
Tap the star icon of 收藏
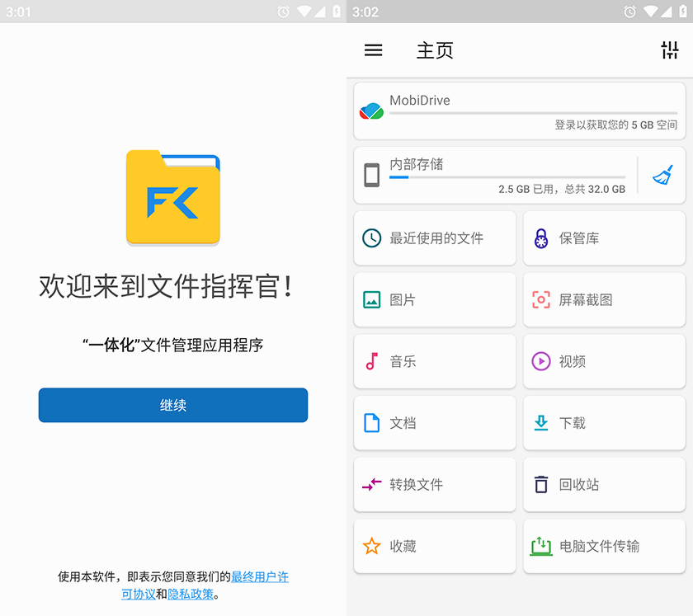(372, 546)
